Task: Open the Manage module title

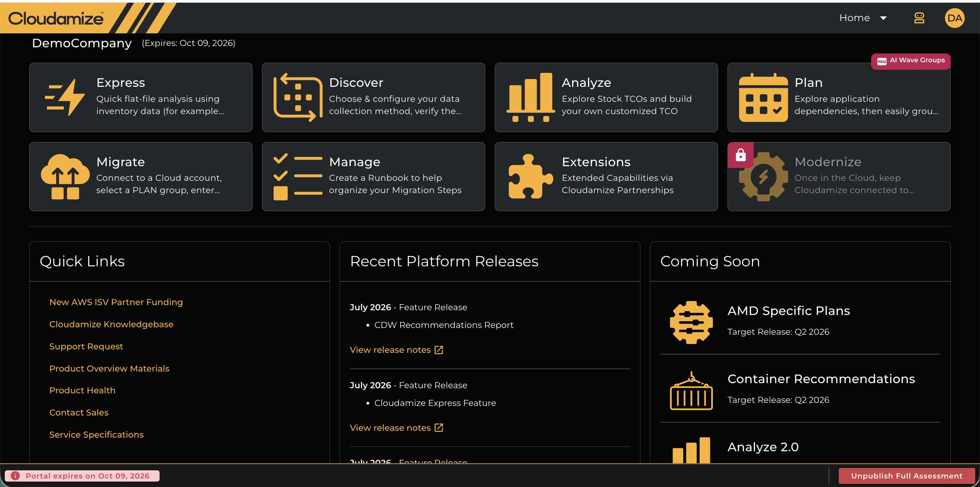Action: 355,162
